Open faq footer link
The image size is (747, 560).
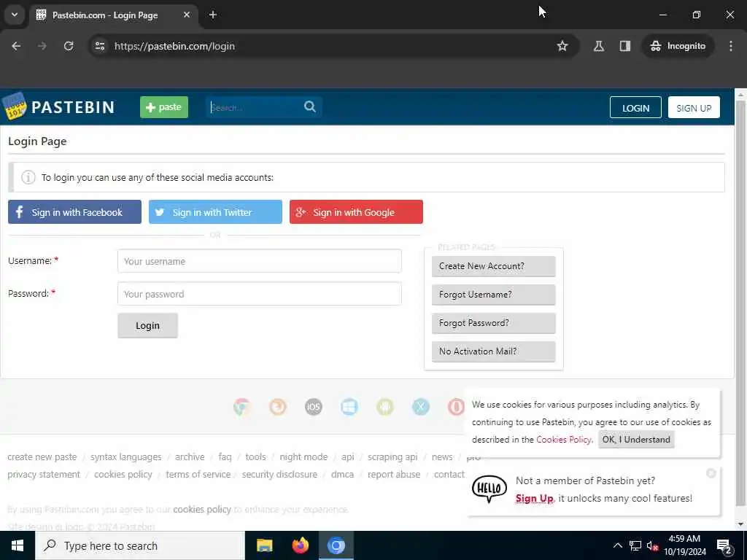point(225,456)
